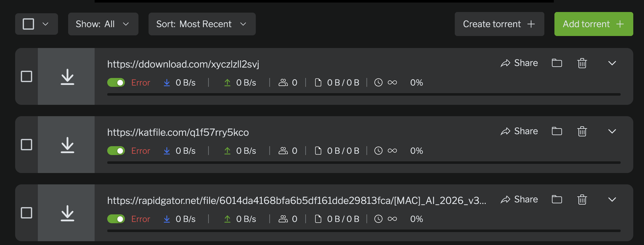Viewport: 644px width, 245px height.
Task: Click the Create torrent button
Action: [499, 24]
